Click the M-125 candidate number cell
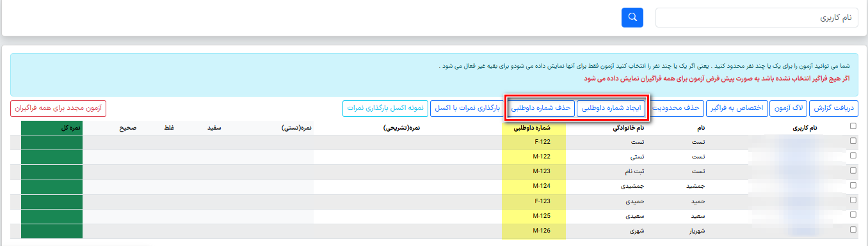 coord(533,216)
